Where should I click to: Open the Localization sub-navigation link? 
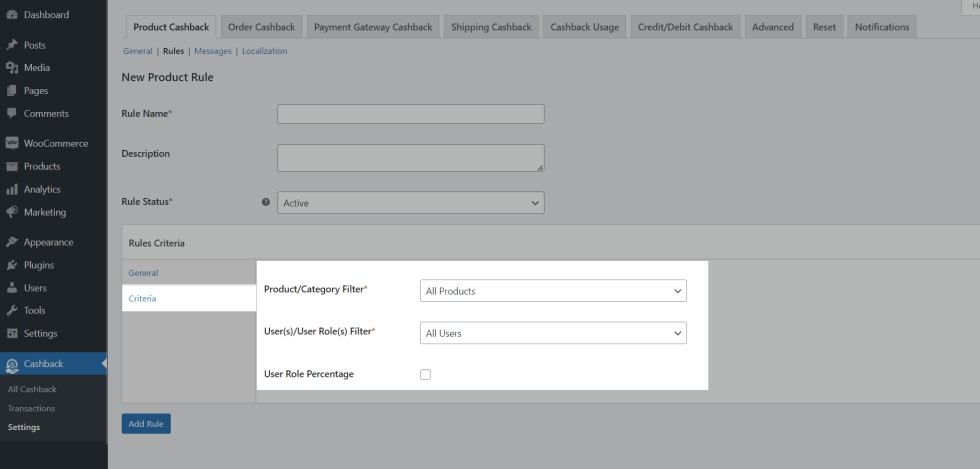point(264,51)
